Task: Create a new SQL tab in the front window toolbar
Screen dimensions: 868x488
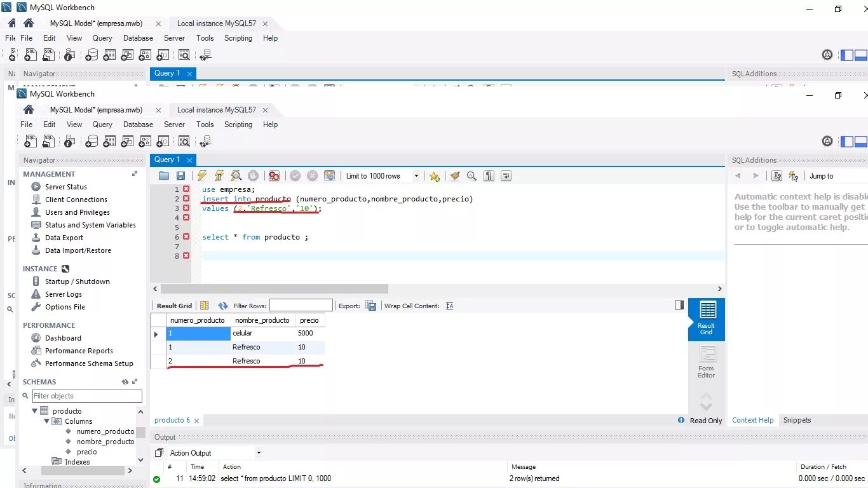Action: pos(31,141)
